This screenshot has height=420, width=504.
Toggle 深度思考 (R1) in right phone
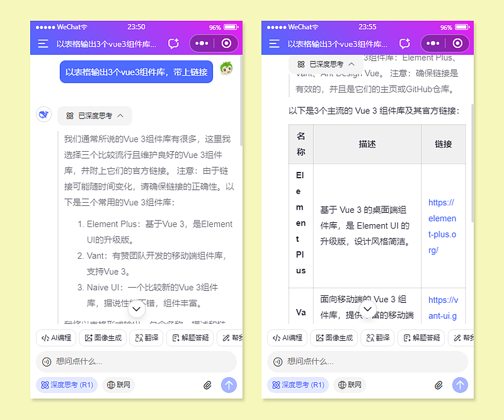pos(298,385)
